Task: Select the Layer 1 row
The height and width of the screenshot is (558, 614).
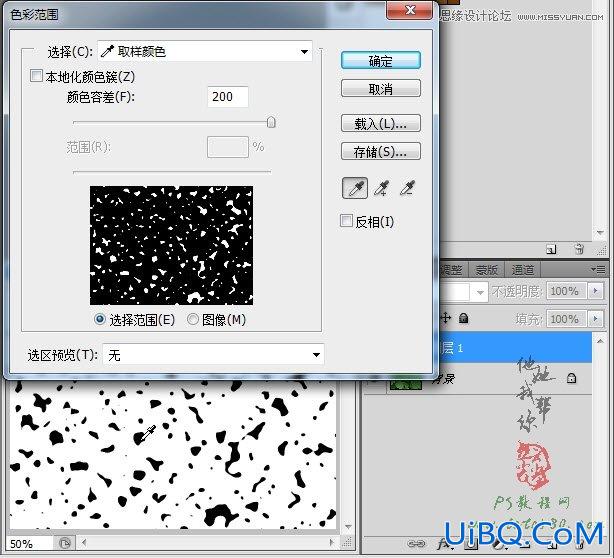Action: 516,347
